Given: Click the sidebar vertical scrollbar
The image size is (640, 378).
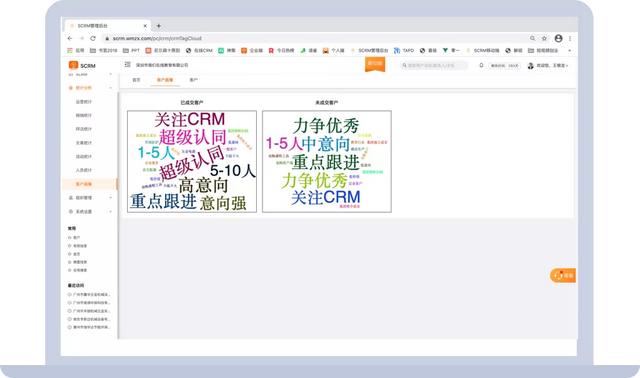Looking at the screenshot, I should 118,215.
